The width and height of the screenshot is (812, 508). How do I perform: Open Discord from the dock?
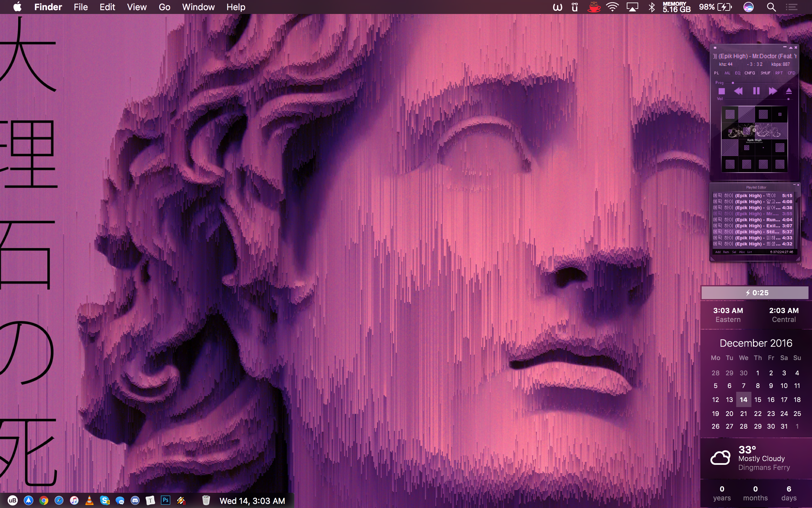(x=135, y=501)
